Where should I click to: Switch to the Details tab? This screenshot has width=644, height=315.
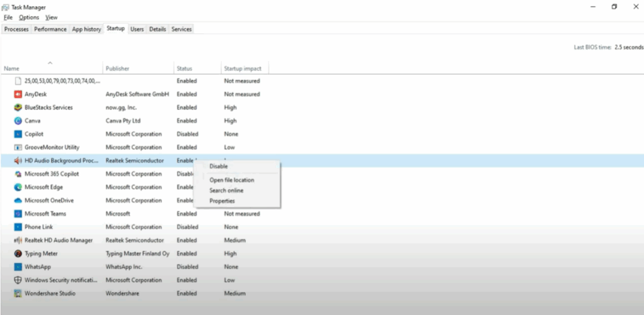pos(157,29)
